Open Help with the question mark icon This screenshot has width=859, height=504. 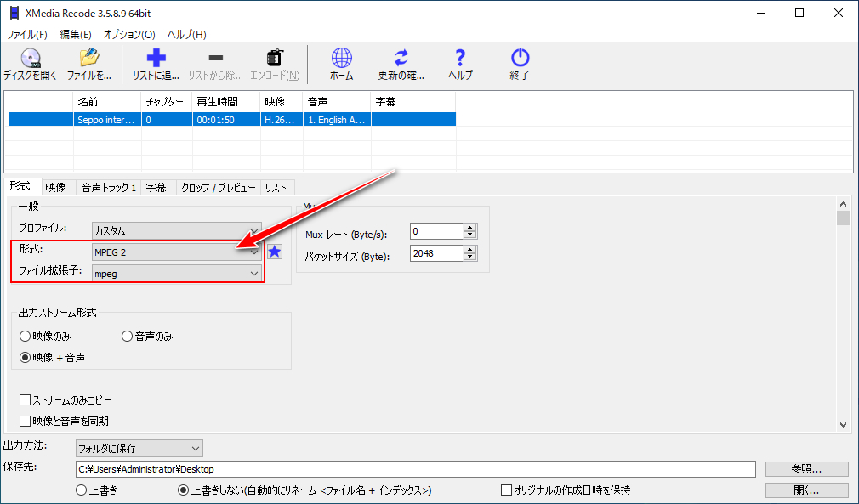[460, 59]
